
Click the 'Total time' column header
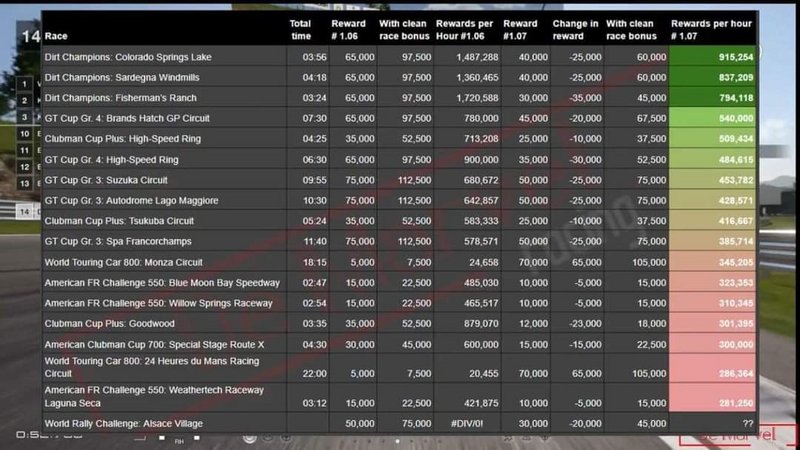point(301,30)
